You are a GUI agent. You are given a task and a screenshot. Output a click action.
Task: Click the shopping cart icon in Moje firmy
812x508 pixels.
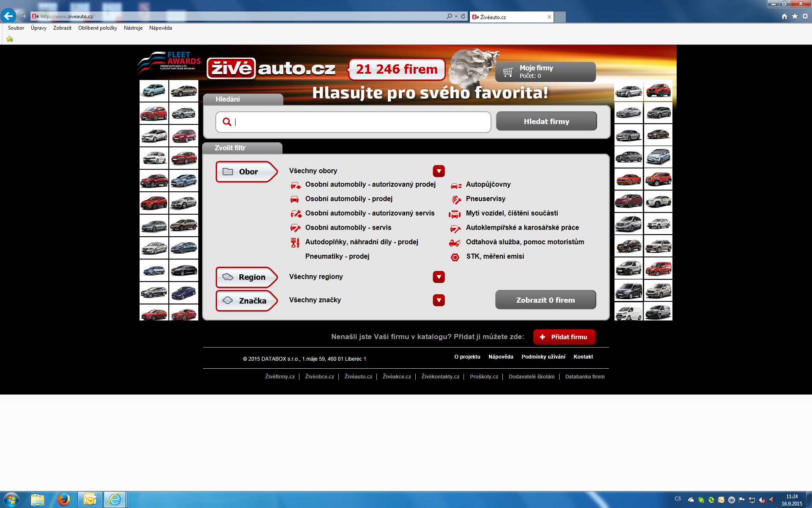click(x=508, y=72)
